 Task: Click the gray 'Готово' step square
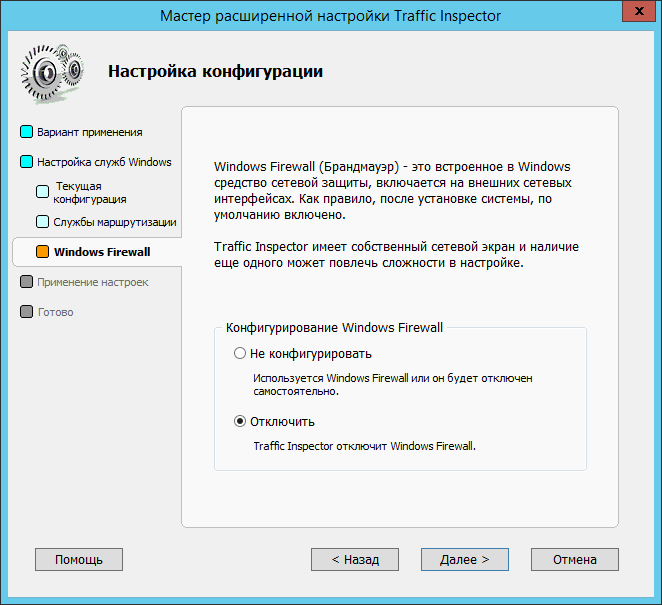[26, 312]
